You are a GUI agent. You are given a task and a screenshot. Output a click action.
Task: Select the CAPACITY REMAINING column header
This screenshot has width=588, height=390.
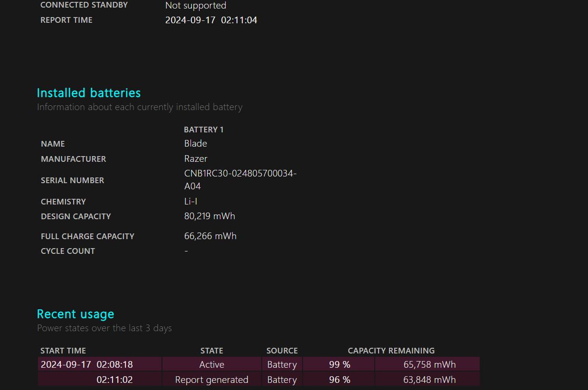[x=391, y=351]
